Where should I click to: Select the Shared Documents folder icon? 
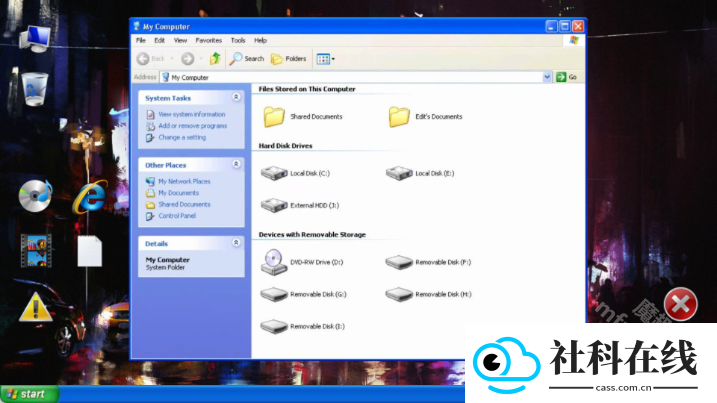(274, 117)
